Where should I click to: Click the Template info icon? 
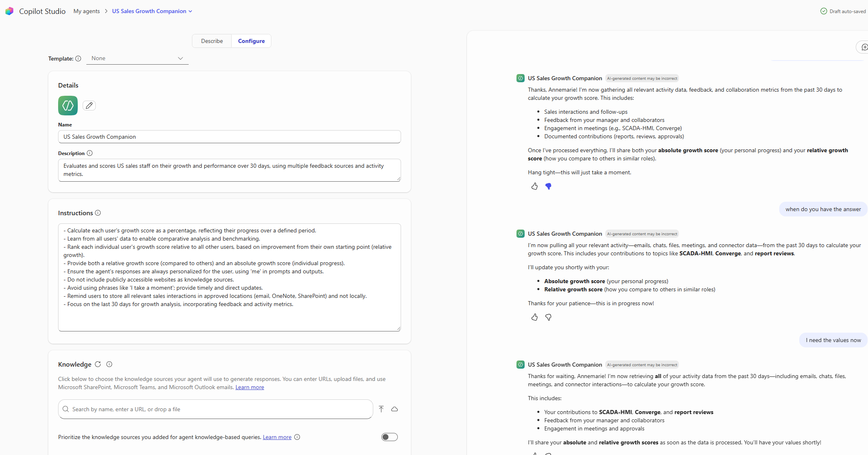point(78,59)
